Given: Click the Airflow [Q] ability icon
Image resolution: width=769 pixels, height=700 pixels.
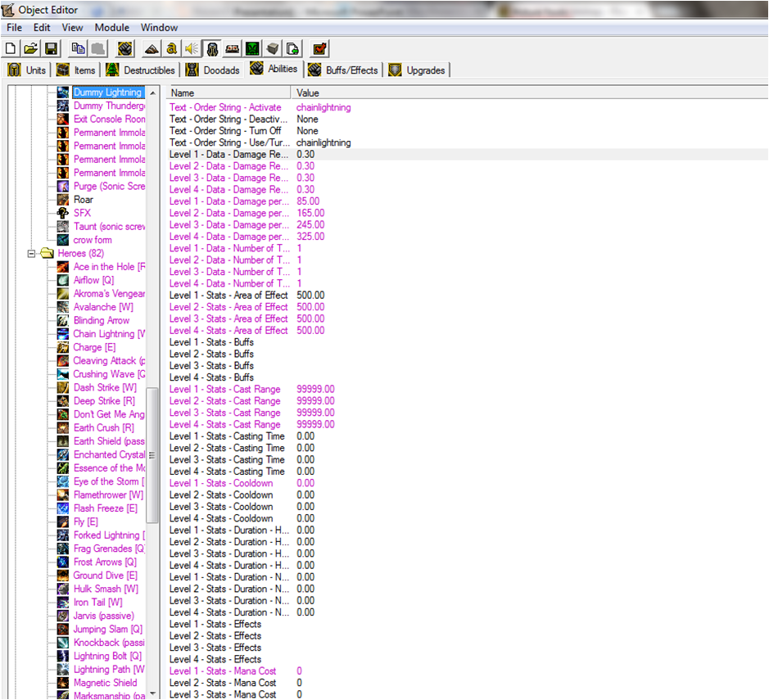Looking at the screenshot, I should click(x=63, y=280).
